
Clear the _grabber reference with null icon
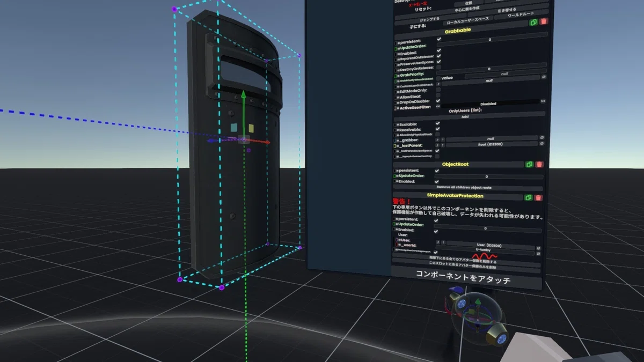coord(543,138)
